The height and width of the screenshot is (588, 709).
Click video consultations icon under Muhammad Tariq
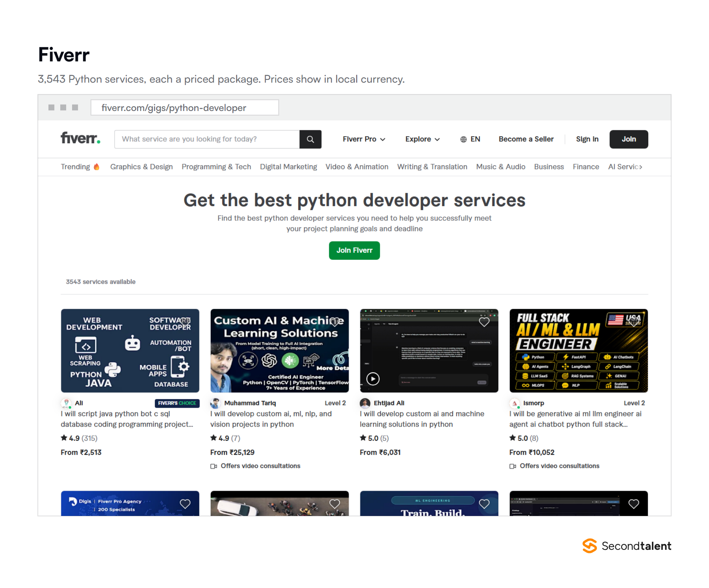pyautogui.click(x=214, y=466)
